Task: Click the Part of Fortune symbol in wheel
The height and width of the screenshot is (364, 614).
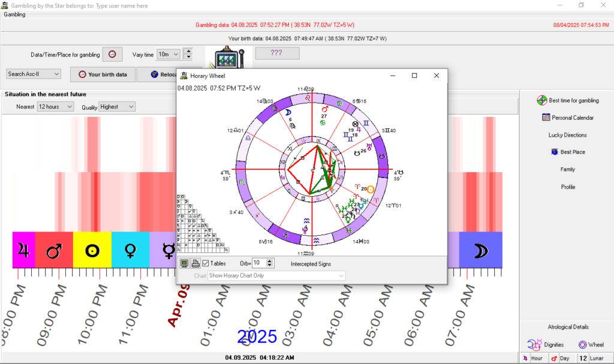Action: [355, 124]
